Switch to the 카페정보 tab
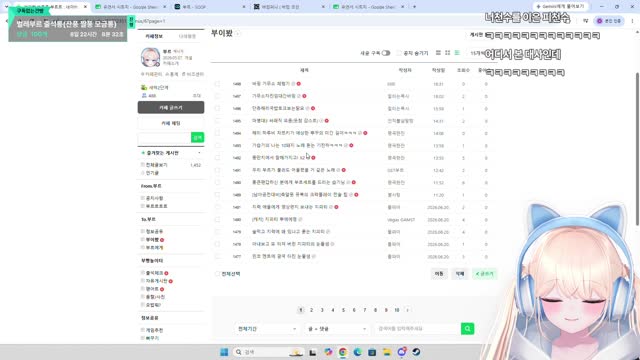The image size is (640, 360). tap(154, 36)
